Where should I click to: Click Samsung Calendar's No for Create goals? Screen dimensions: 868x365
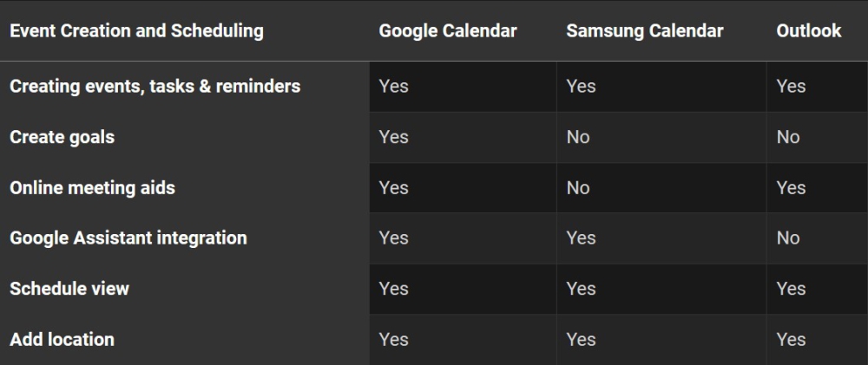click(x=578, y=137)
